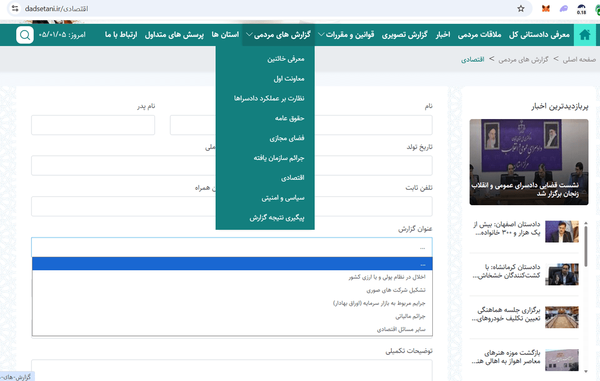Open the صفحه اصلی breadcrumb link
This screenshot has width=600, height=381.
[579, 59]
